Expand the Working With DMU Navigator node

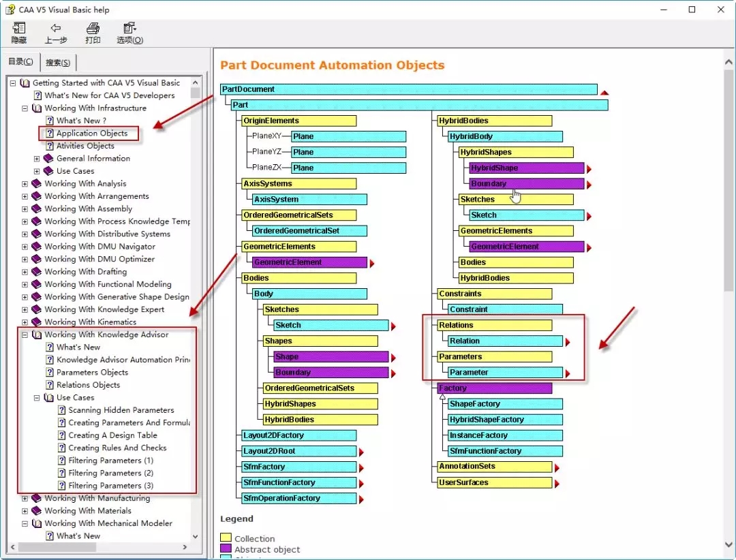point(25,247)
